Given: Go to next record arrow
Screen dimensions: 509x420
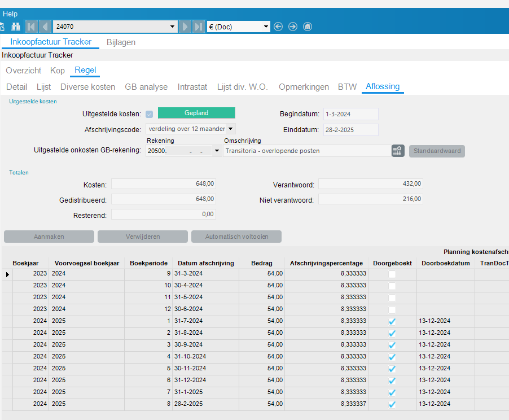Looking at the screenshot, I should click(185, 27).
